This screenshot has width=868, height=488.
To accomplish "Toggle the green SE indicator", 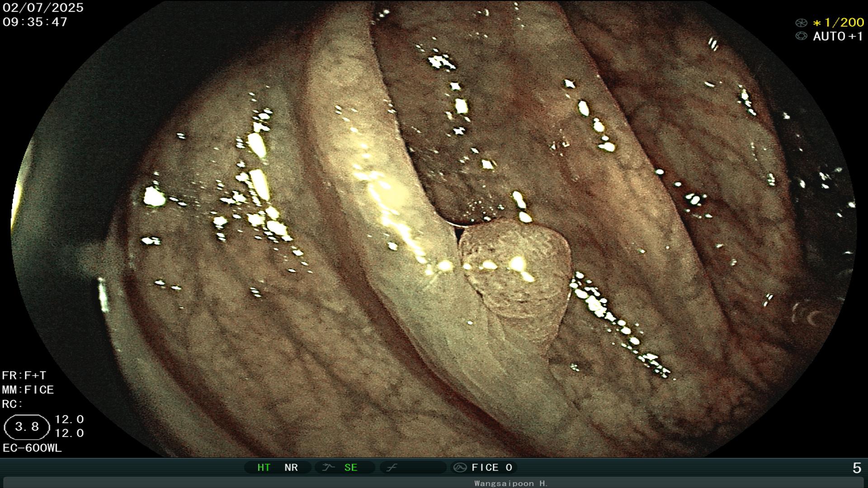I will pos(351,468).
